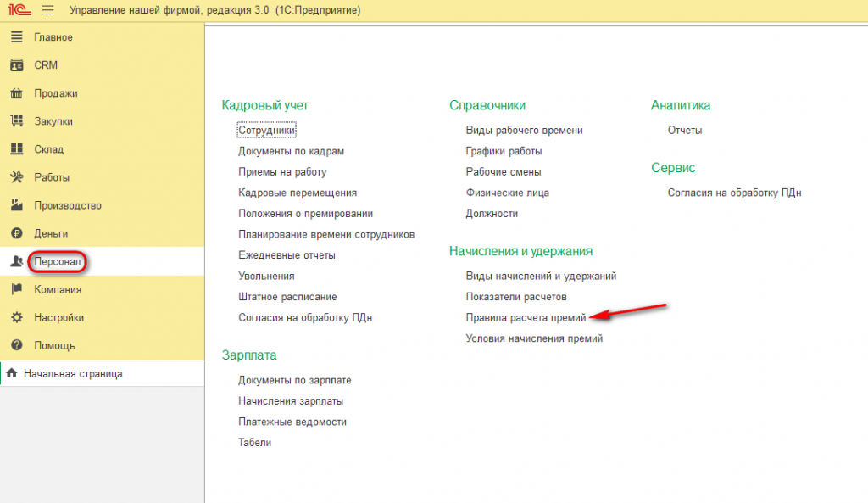868x503 pixels.
Task: Click the Справочники heading
Action: pyautogui.click(x=487, y=105)
